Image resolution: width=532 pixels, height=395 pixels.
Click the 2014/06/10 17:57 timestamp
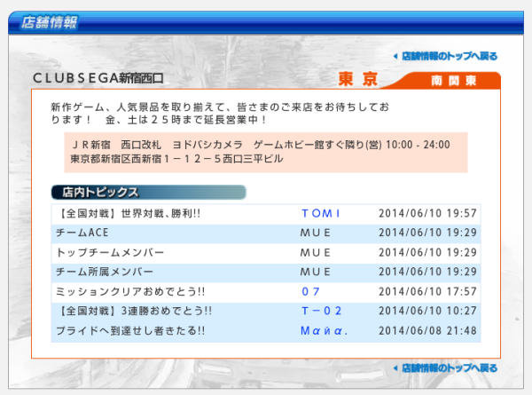428,291
